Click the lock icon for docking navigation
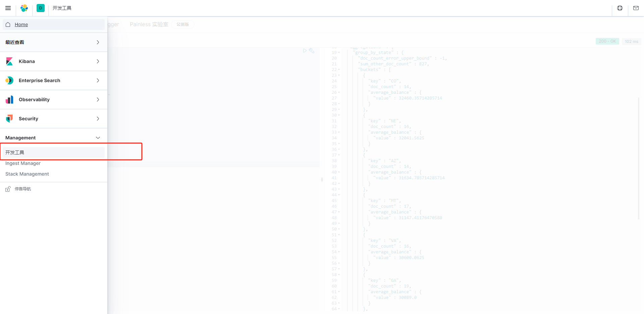 (x=8, y=189)
